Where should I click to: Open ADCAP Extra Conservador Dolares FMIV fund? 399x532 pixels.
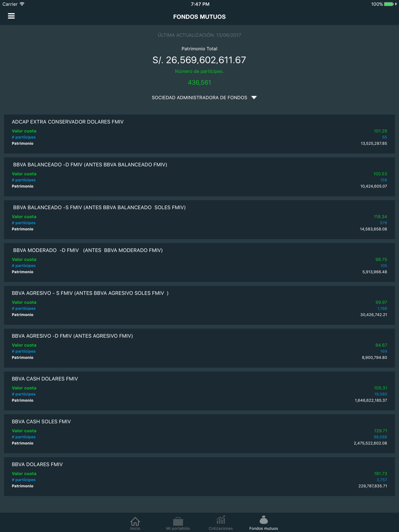coord(199,134)
